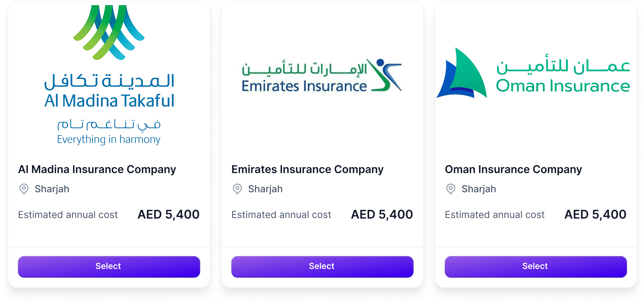This screenshot has width=644, height=301.
Task: Click location pin icon under Emirates Insurance
Action: (x=237, y=189)
